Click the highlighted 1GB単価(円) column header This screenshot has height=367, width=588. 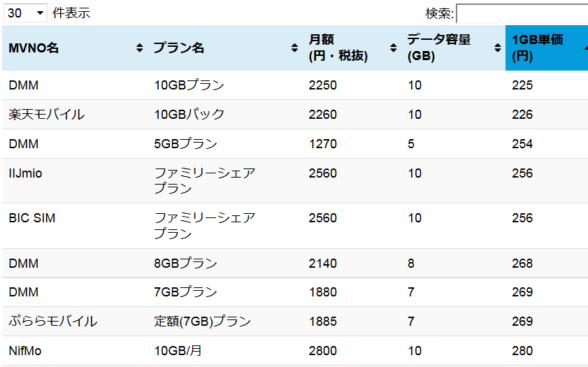[x=547, y=48]
